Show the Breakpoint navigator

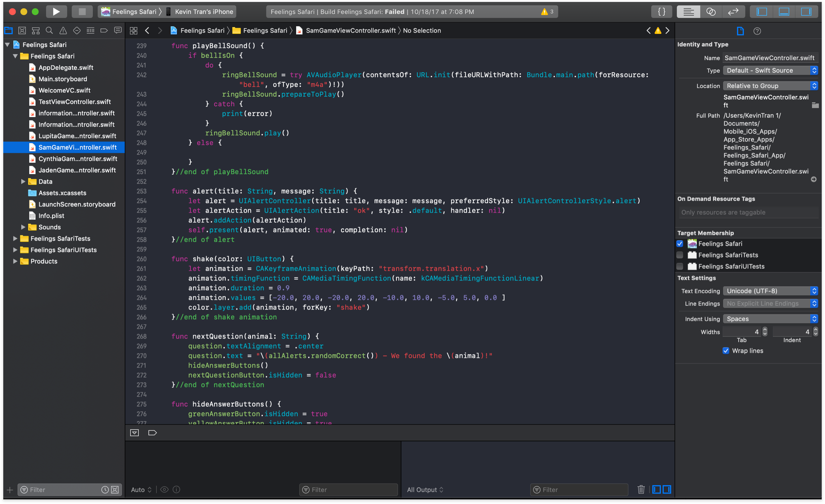pyautogui.click(x=104, y=31)
